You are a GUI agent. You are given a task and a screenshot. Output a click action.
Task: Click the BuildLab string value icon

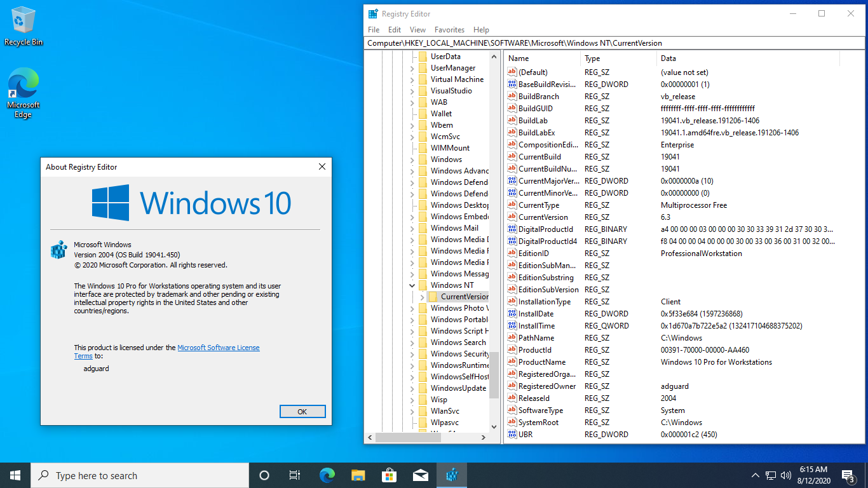512,121
